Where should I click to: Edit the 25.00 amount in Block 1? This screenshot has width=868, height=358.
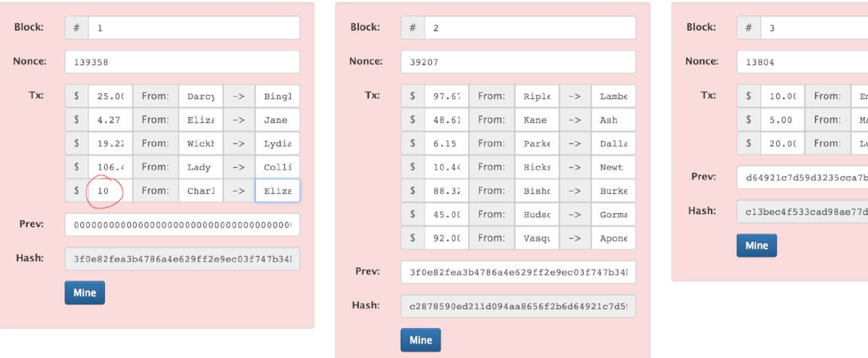click(111, 96)
